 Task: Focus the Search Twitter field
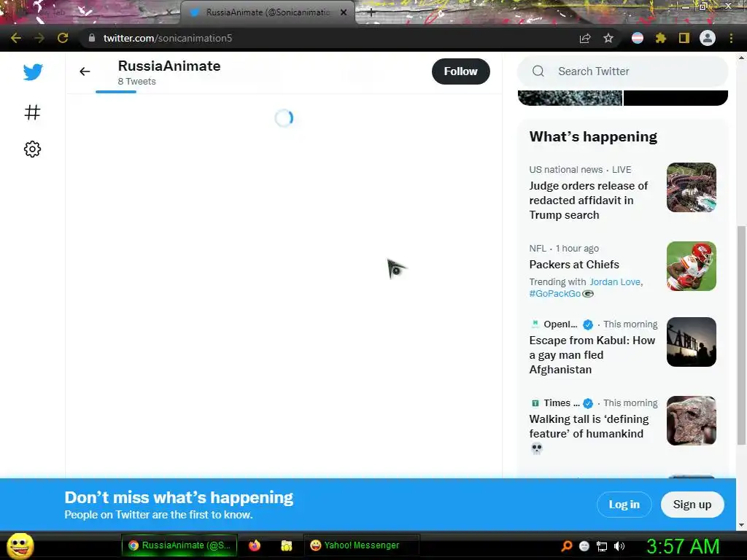pos(623,71)
